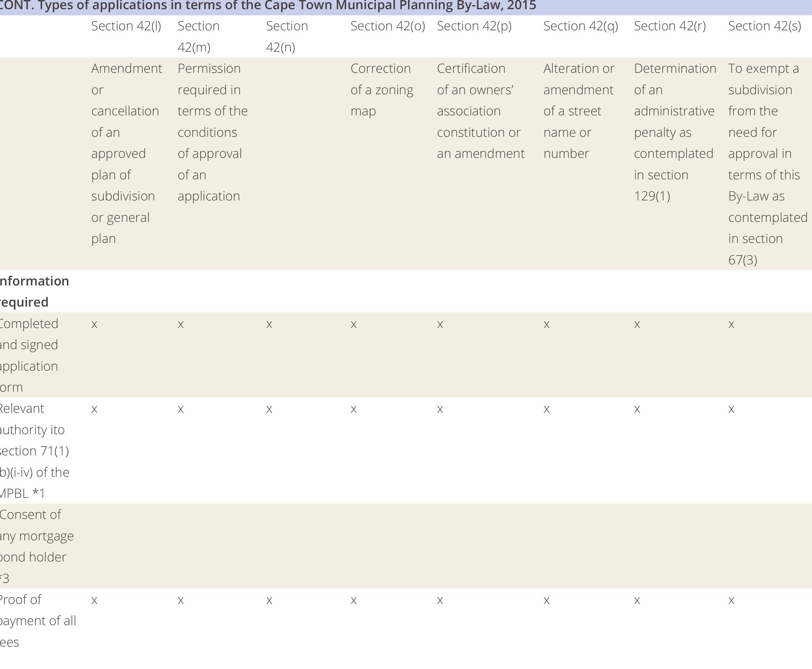
Task: Click 'Proof of payment of all fees' label
Action: point(37,620)
